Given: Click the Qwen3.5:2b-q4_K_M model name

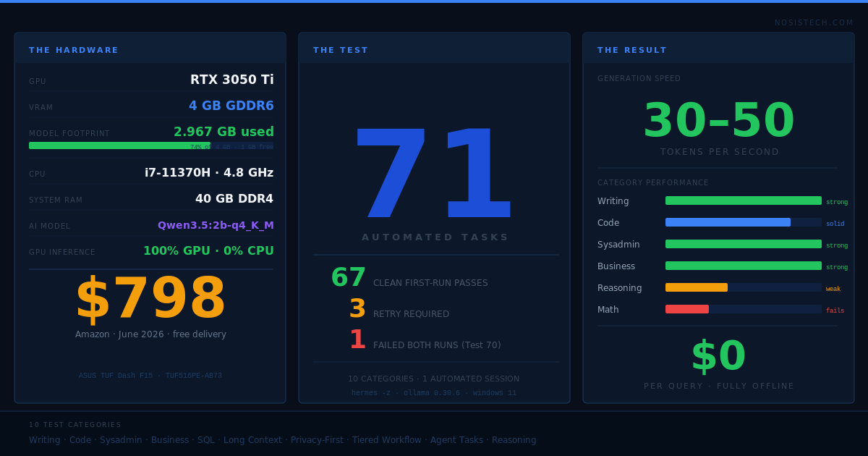Looking at the screenshot, I should [x=216, y=225].
